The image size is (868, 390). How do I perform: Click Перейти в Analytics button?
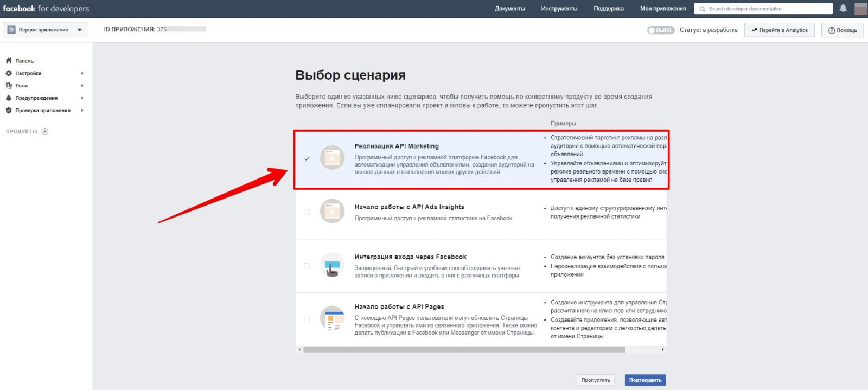coord(780,30)
